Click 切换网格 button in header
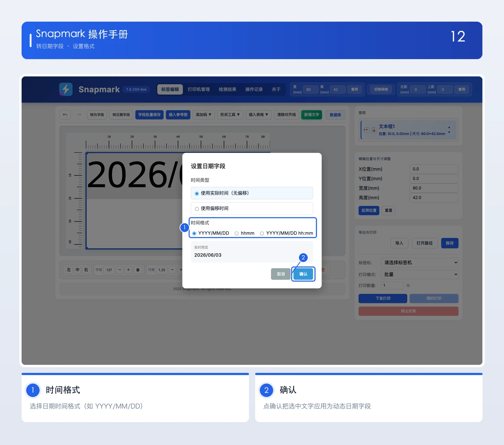Image resolution: width=504 pixels, height=445 pixels. 381,89
